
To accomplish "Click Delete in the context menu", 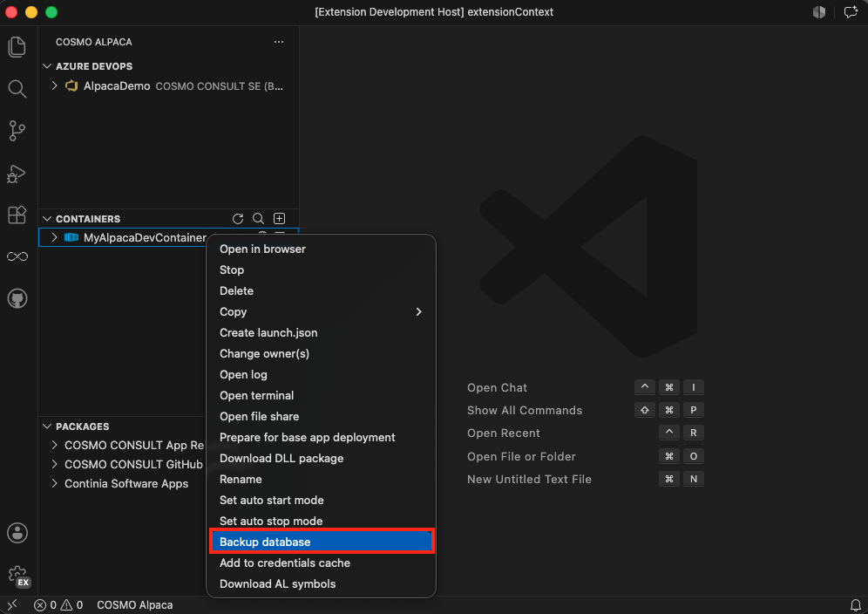I will pos(322,291).
